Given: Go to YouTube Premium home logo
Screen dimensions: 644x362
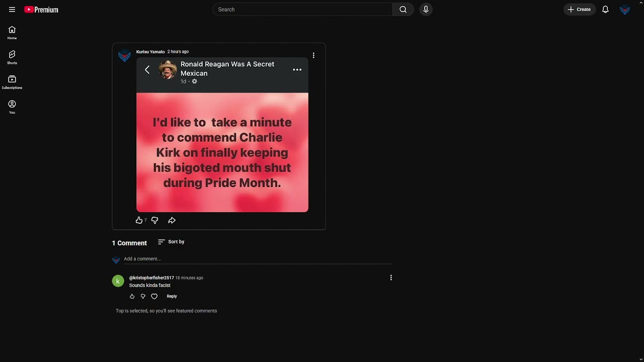Looking at the screenshot, I should pos(41,10).
